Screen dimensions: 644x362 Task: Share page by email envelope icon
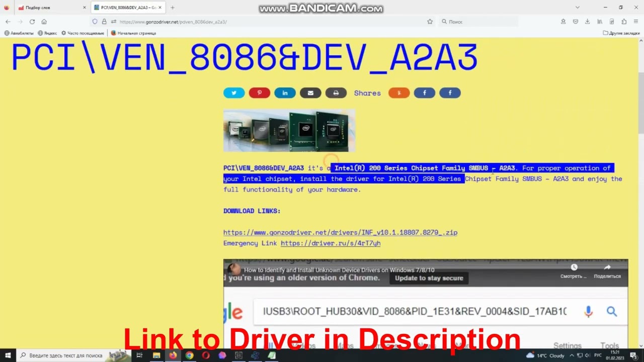pyautogui.click(x=310, y=93)
